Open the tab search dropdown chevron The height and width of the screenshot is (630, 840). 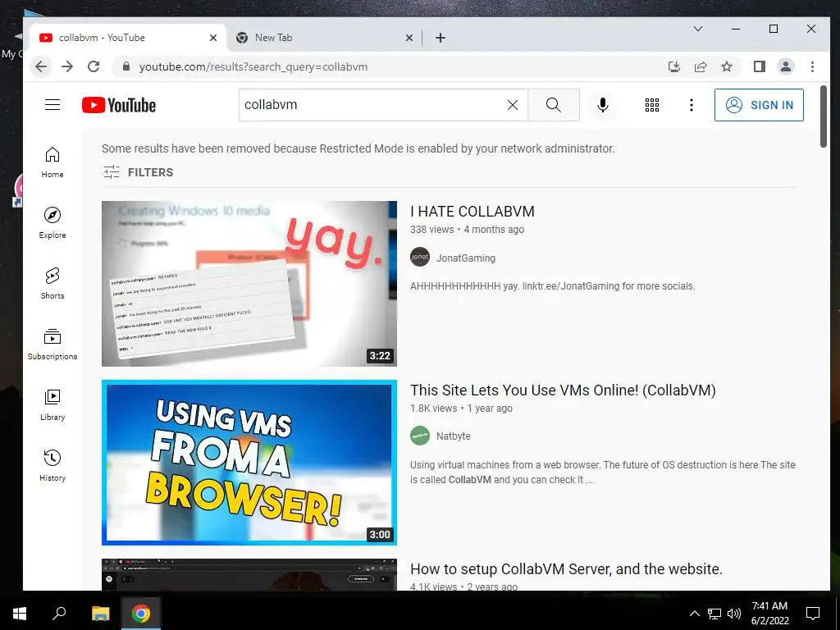(698, 29)
